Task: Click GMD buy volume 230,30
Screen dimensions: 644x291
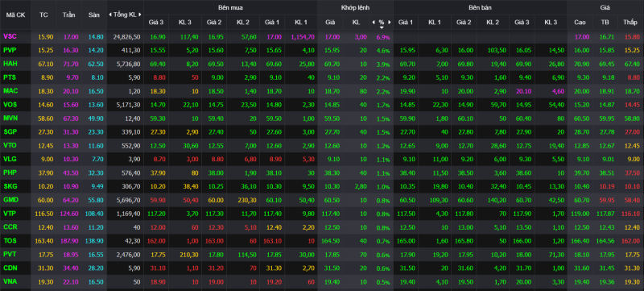Action: [x=248, y=200]
